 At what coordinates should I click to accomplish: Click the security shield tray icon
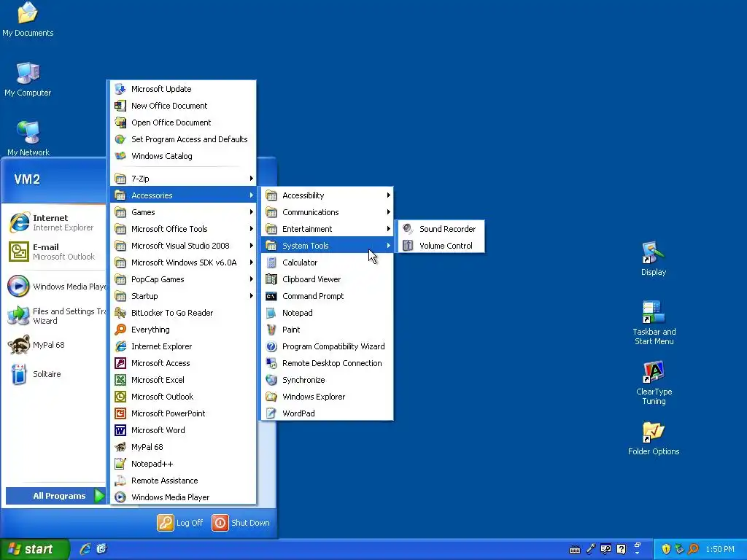click(x=666, y=549)
